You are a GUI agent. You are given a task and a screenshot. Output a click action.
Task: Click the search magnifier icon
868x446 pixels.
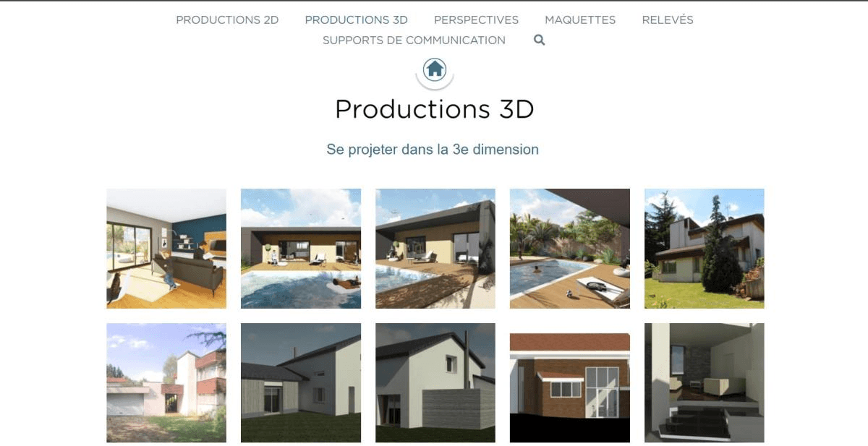pyautogui.click(x=539, y=40)
